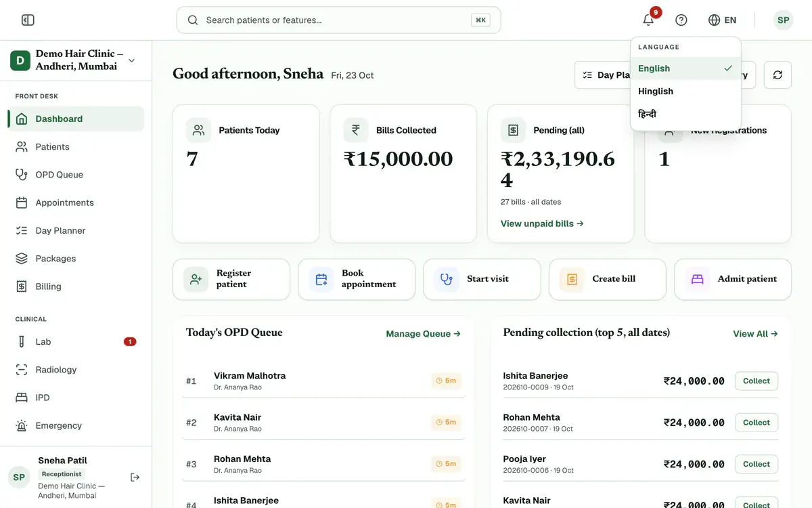The height and width of the screenshot is (508, 812).
Task: Select हिन्दी in the language menu
Action: point(685,114)
